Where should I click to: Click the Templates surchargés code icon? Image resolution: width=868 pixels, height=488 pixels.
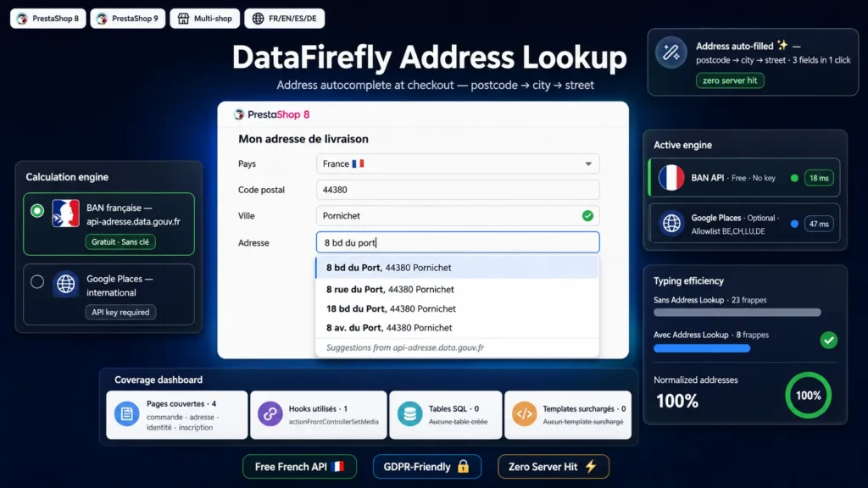click(524, 413)
